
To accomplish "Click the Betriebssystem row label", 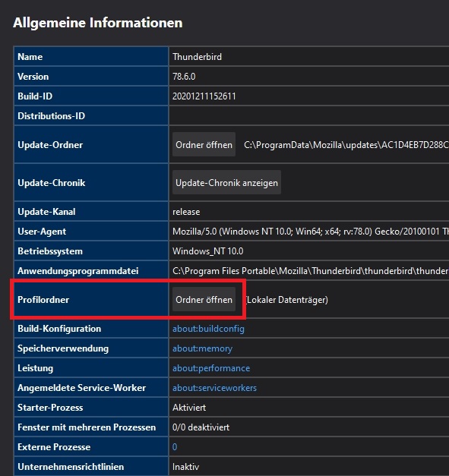I will tap(50, 251).
